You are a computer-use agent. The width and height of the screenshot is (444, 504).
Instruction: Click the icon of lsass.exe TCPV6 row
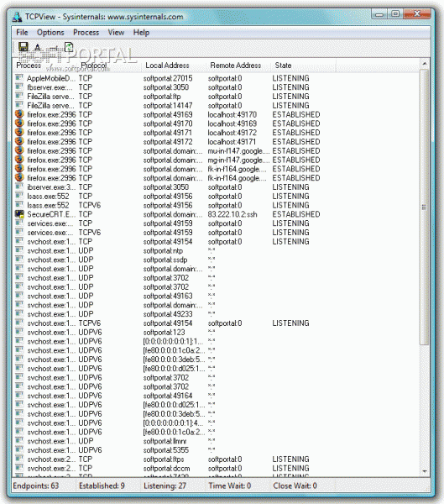[19, 204]
